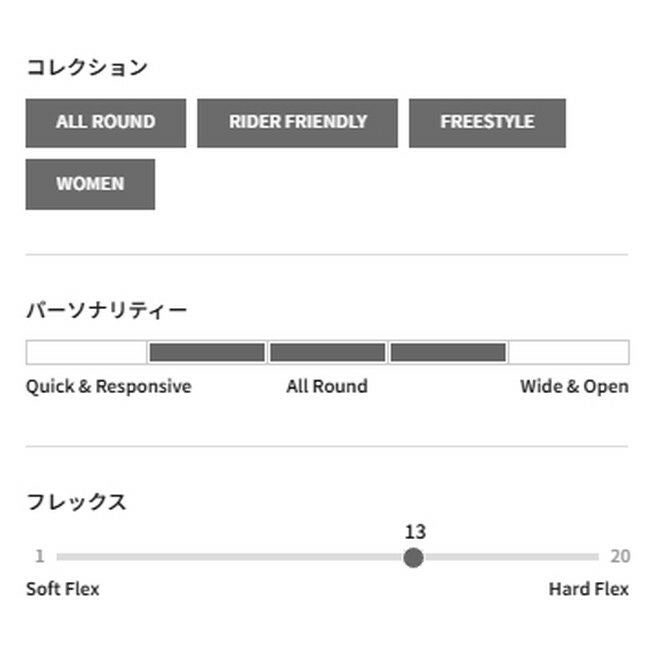Click the Hard Flex label
The height and width of the screenshot is (650, 650).
click(588, 588)
